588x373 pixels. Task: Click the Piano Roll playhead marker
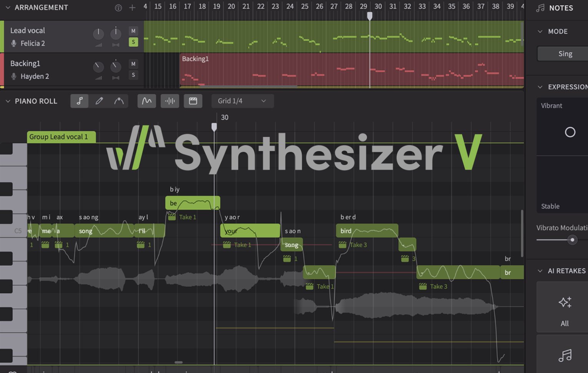tap(214, 127)
